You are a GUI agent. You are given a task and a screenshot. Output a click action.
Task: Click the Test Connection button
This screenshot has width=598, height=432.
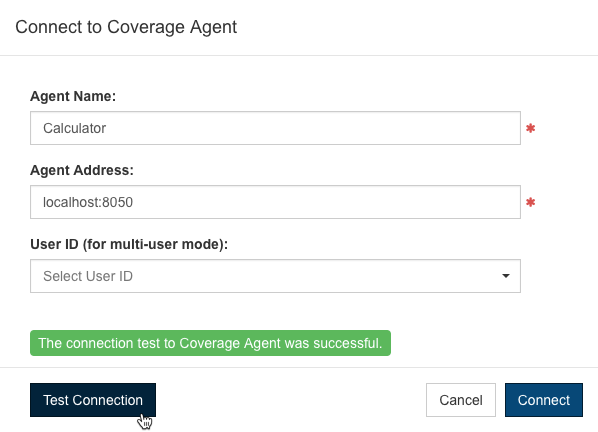(93, 400)
